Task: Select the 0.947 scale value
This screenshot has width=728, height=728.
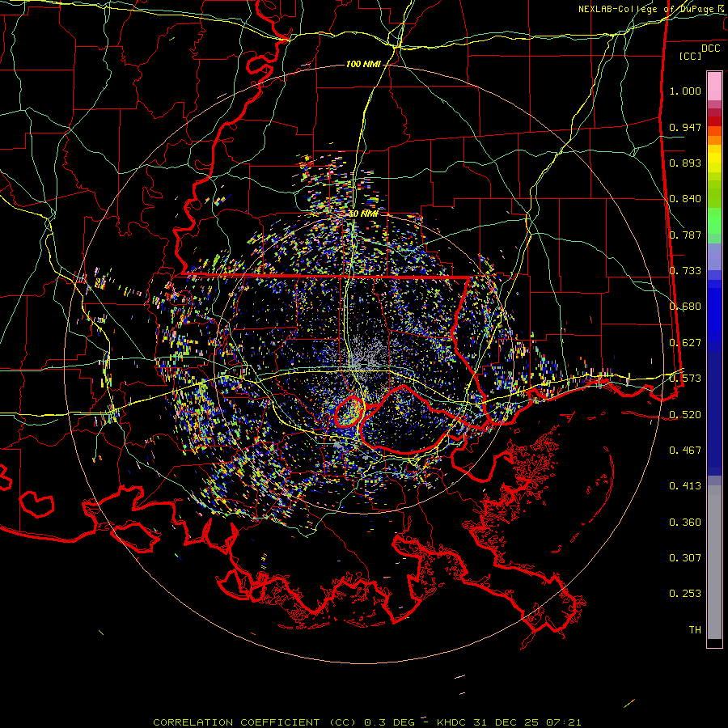Action: point(685,127)
